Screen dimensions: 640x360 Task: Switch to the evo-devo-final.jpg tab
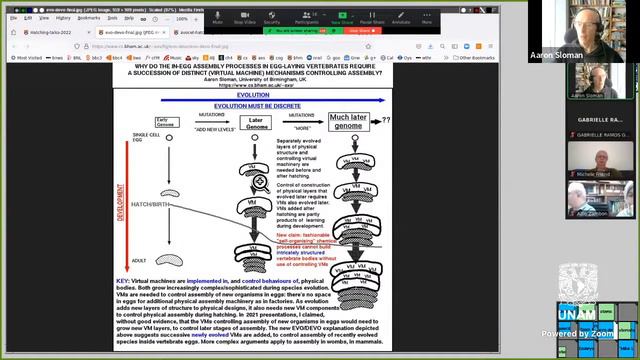click(x=132, y=32)
